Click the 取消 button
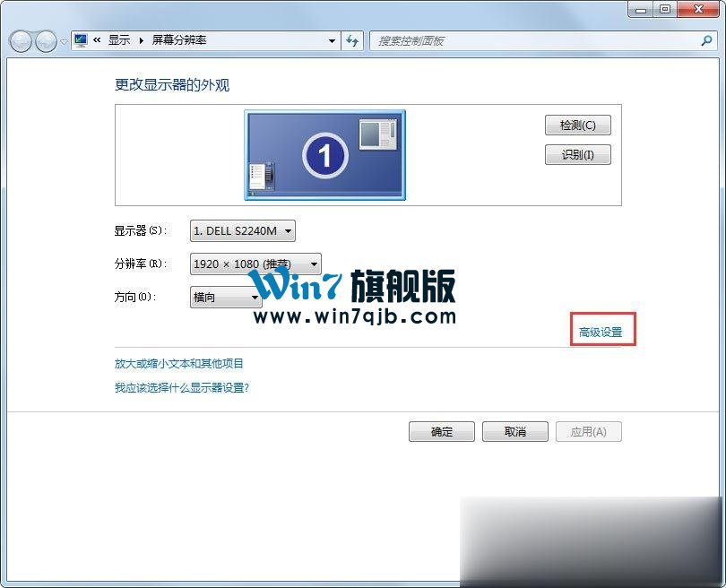The width and height of the screenshot is (726, 588). (x=514, y=431)
